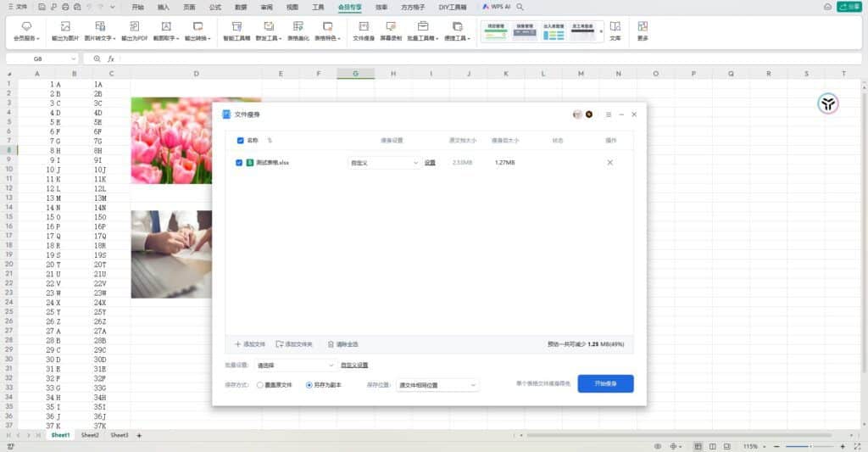
Task: Click the zoom in plus button
Action: 843,446
